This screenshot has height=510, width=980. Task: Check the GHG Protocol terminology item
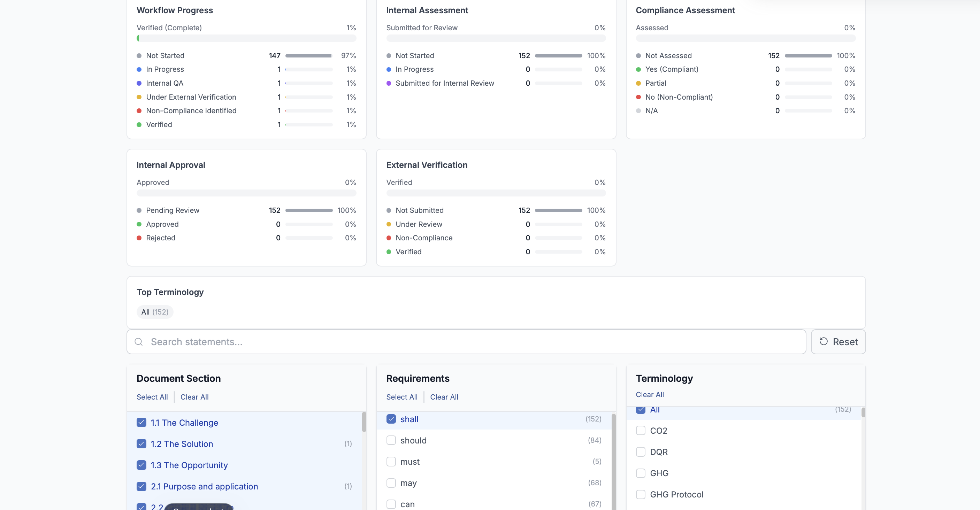click(x=641, y=494)
